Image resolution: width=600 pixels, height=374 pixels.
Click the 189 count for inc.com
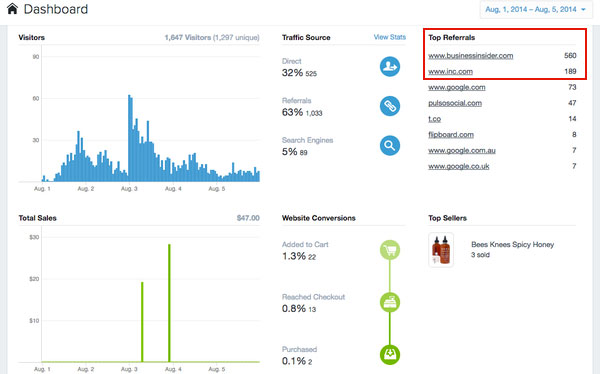[x=570, y=72]
